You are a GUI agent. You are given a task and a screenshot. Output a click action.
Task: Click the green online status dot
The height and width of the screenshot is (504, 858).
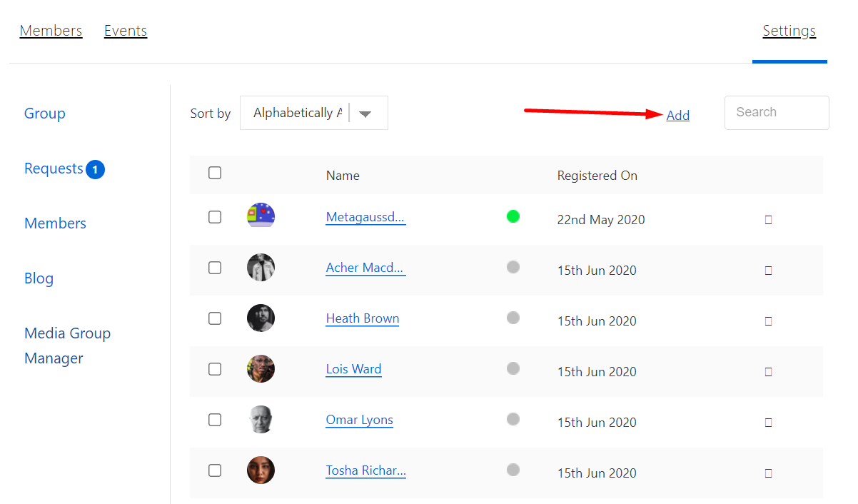click(513, 216)
